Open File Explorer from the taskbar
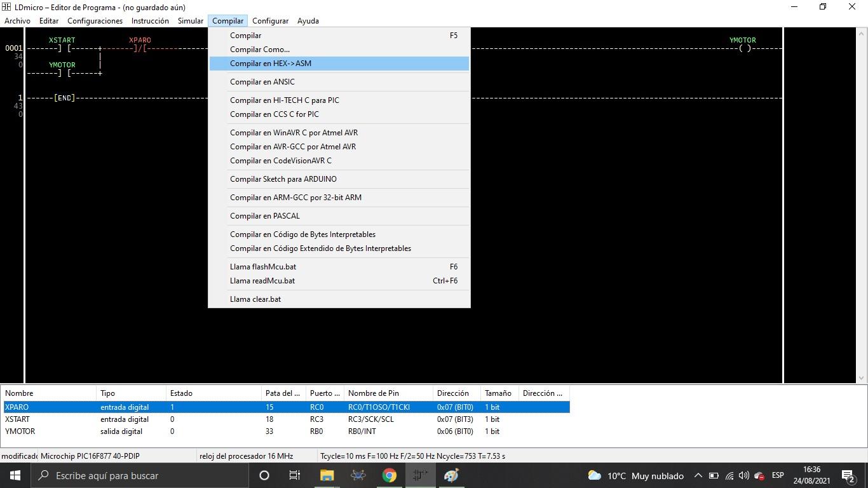 point(327,475)
